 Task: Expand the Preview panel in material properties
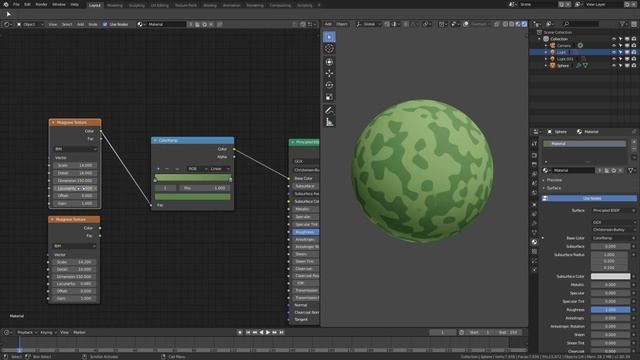(x=554, y=180)
